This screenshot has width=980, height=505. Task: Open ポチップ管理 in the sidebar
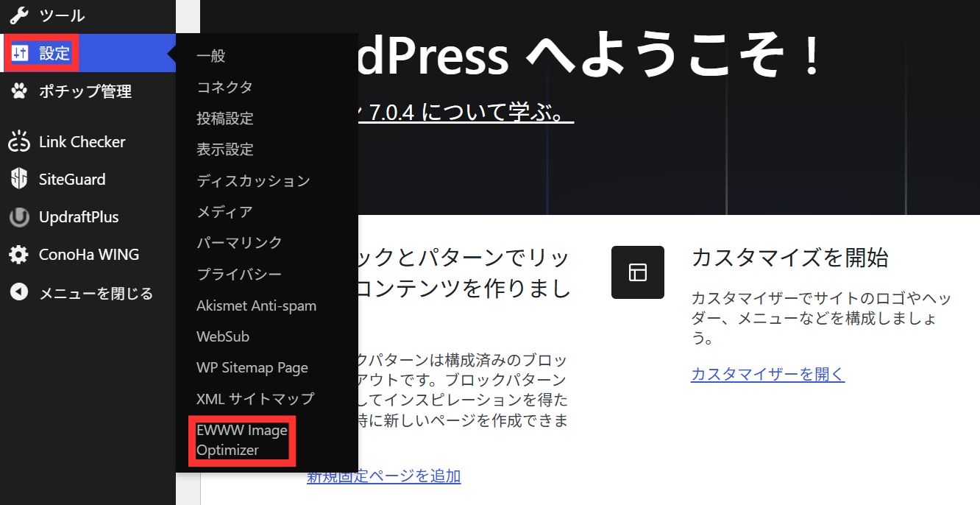pos(85,92)
